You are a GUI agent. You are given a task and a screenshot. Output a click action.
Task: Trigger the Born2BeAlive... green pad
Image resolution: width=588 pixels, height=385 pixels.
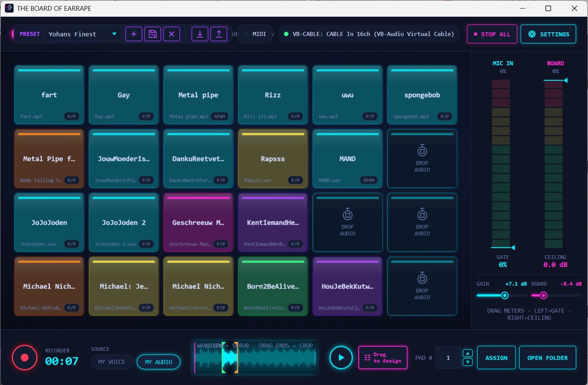pyautogui.click(x=273, y=286)
